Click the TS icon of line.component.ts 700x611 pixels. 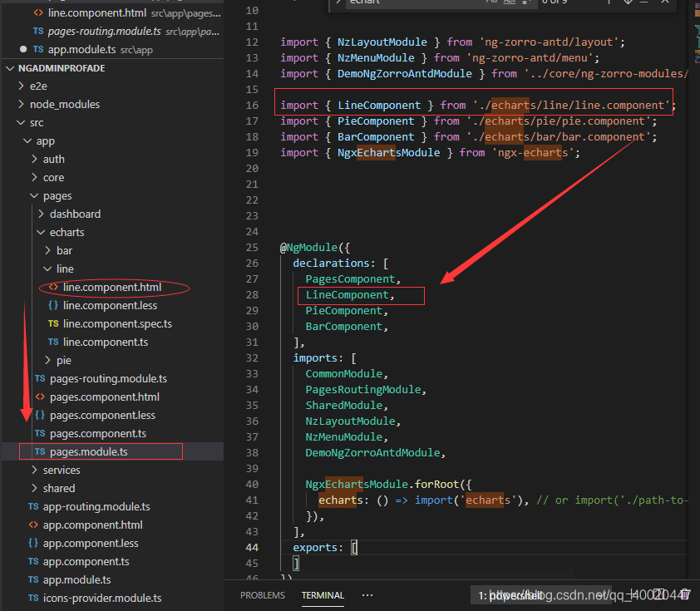pyautogui.click(x=53, y=342)
